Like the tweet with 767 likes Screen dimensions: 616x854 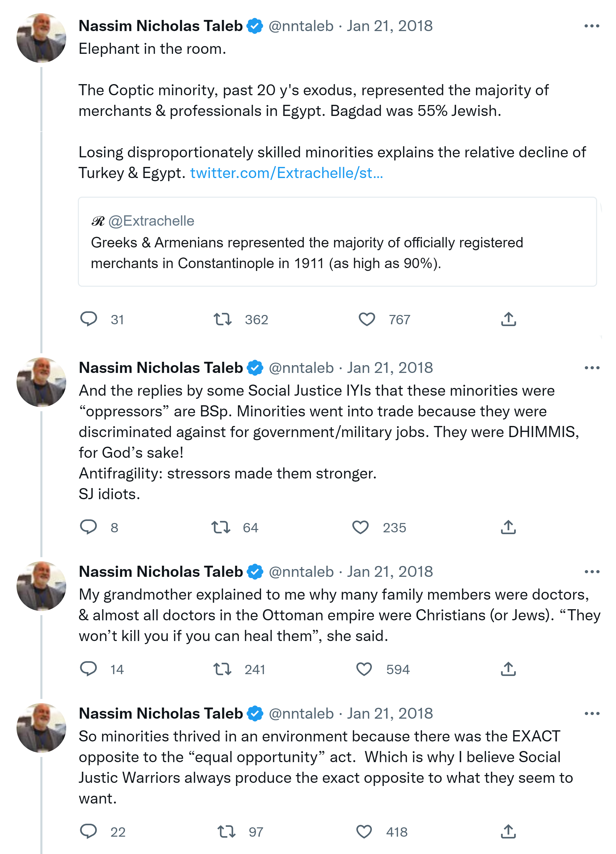click(x=366, y=319)
